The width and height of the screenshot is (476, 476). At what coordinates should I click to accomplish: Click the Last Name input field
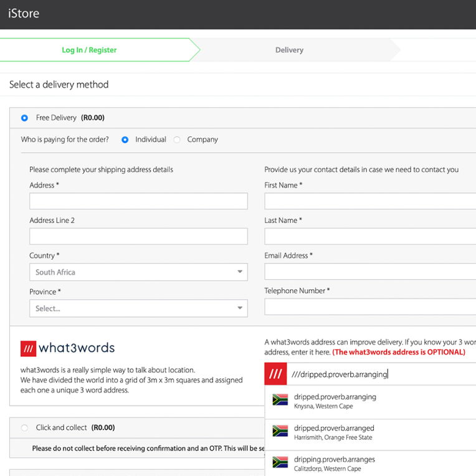[370, 236]
